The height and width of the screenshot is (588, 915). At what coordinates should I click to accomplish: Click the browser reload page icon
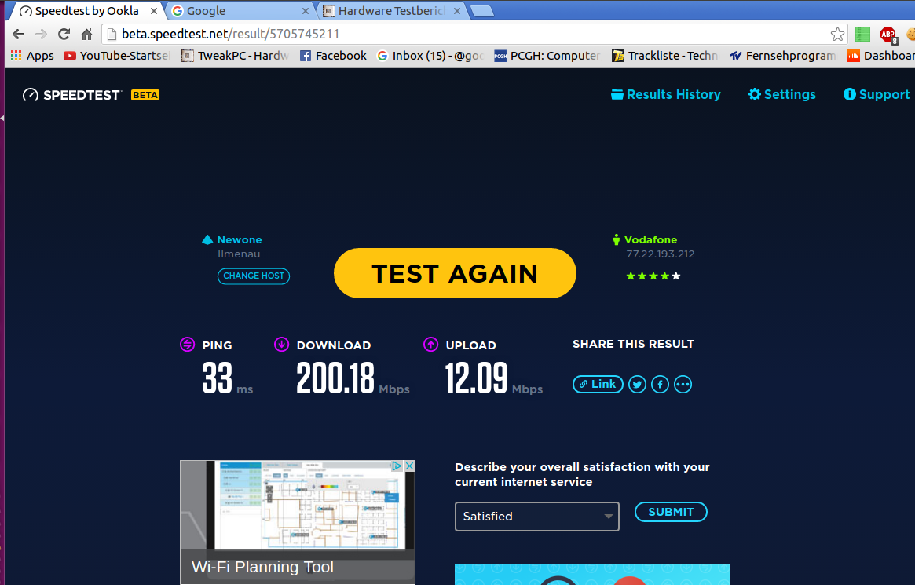(64, 34)
